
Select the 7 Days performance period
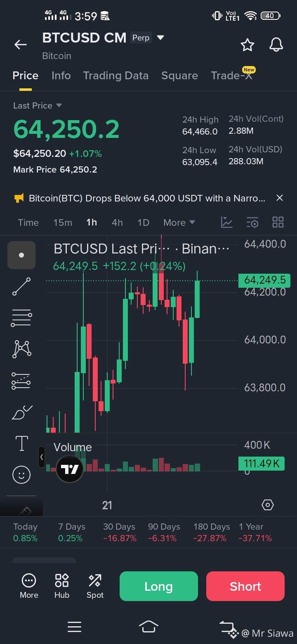(x=72, y=532)
